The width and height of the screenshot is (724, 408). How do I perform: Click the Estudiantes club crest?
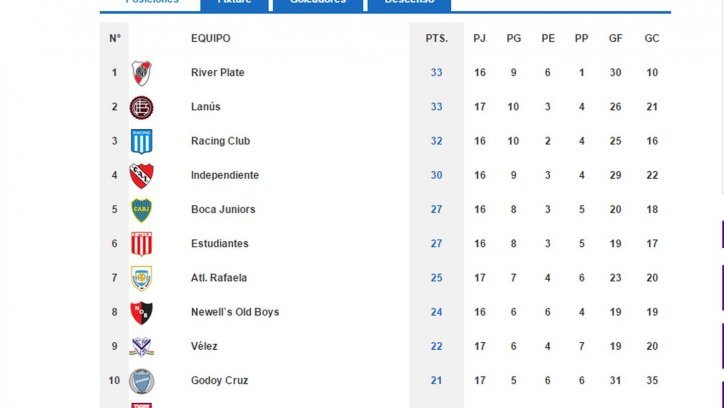pos(141,244)
